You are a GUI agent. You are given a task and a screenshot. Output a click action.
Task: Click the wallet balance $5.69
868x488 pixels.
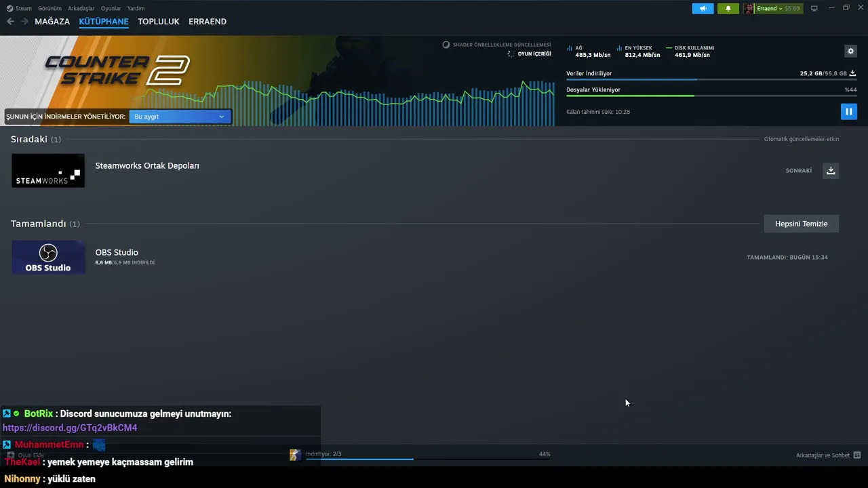(792, 8)
